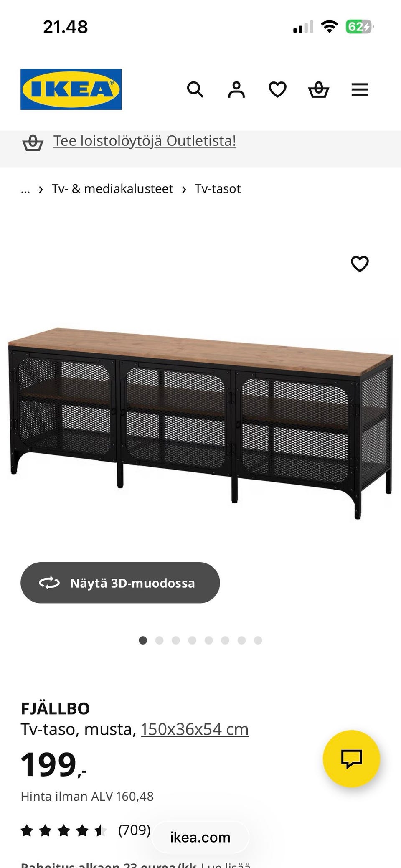Click Näytä 3D-muodossa button
The image size is (401, 868).
[120, 583]
